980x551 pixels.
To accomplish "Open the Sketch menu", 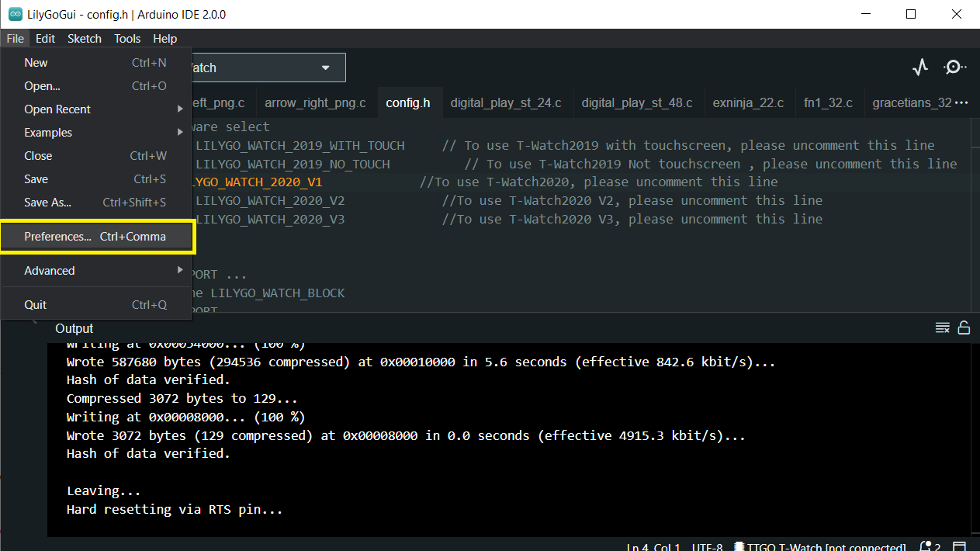I will pos(85,39).
